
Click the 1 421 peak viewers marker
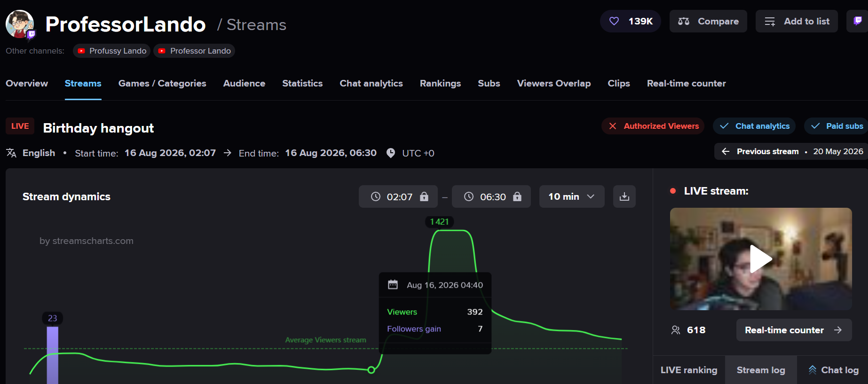coord(439,222)
